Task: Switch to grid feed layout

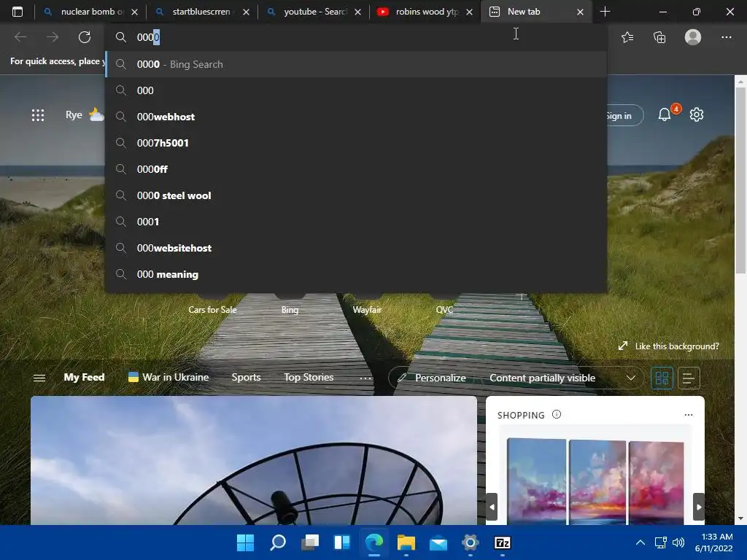Action: pyautogui.click(x=662, y=378)
